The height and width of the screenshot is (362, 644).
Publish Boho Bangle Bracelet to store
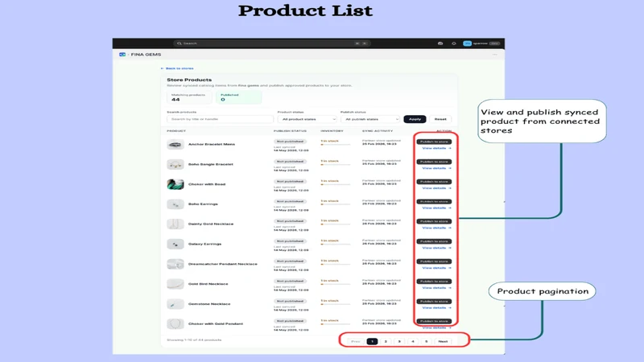tap(434, 162)
